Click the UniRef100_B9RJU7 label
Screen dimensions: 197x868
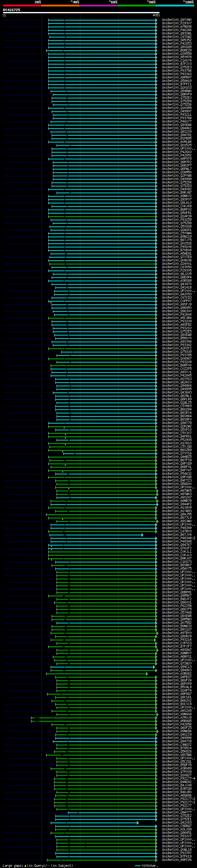[x=177, y=558]
